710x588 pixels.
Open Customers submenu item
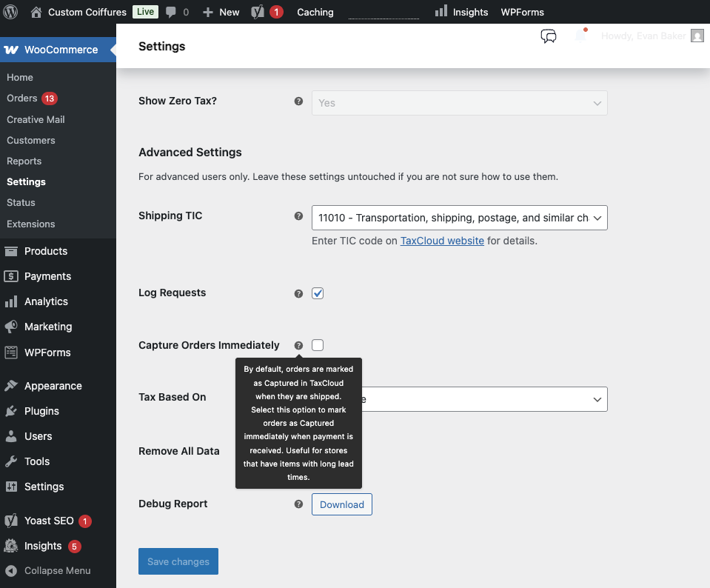(x=31, y=141)
